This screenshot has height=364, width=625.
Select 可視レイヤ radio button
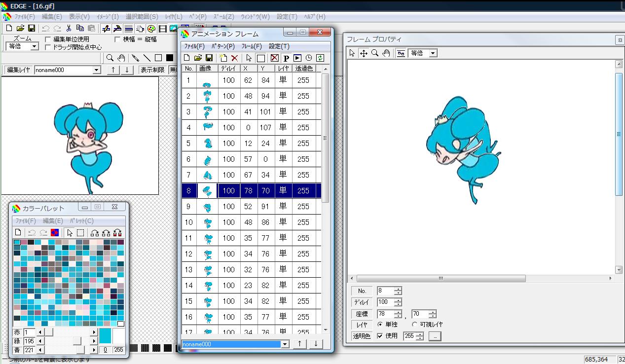point(414,324)
